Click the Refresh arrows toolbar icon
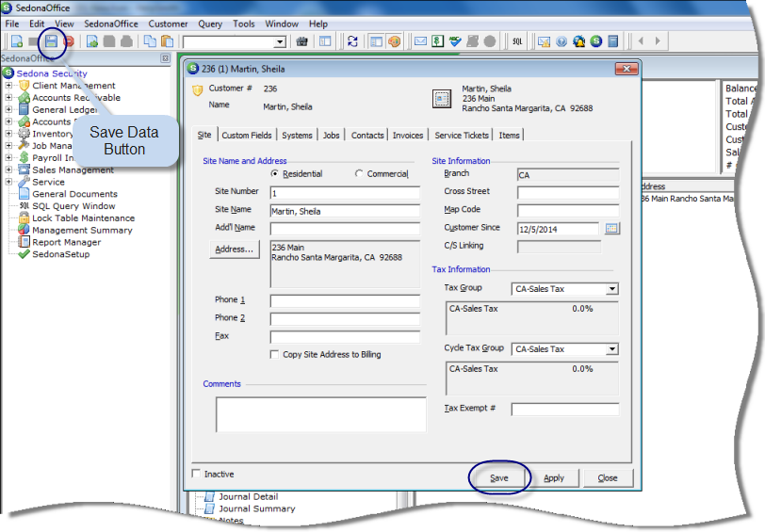The width and height of the screenshot is (765, 532). click(x=352, y=41)
